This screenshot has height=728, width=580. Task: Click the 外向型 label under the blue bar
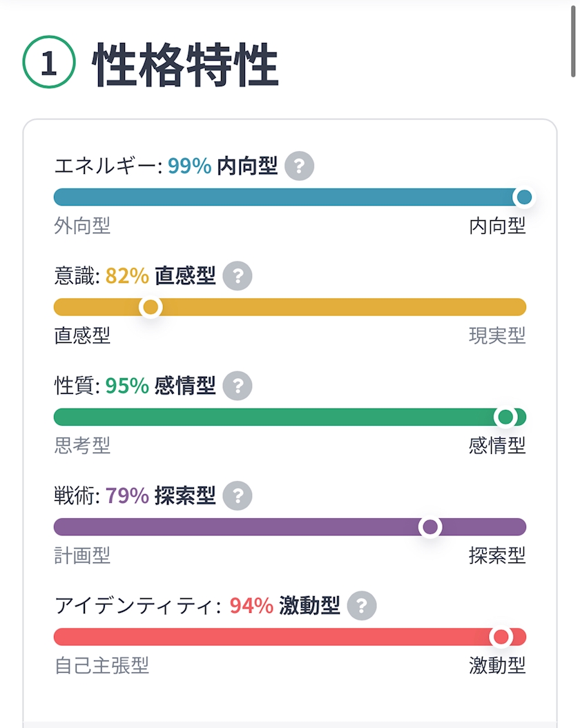tap(82, 226)
